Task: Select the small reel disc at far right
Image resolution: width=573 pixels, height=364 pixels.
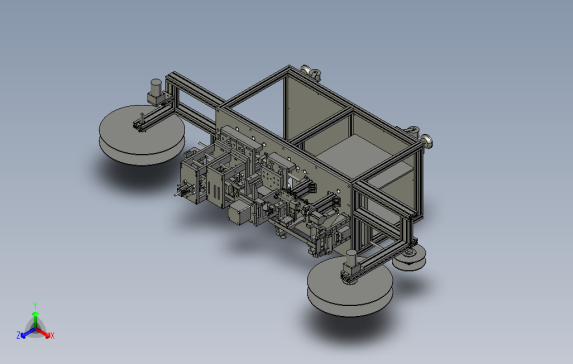Action: 410,258
